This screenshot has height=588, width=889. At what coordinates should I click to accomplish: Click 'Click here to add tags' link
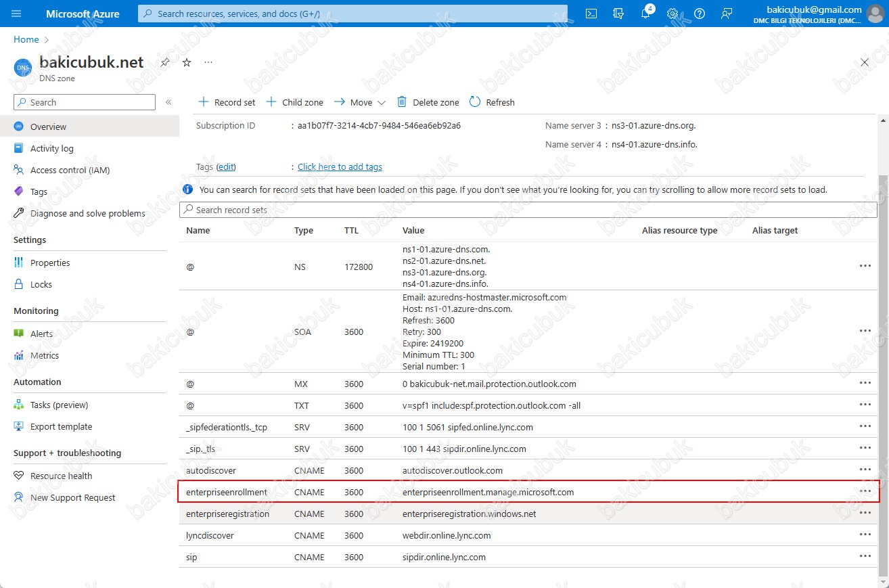click(340, 166)
